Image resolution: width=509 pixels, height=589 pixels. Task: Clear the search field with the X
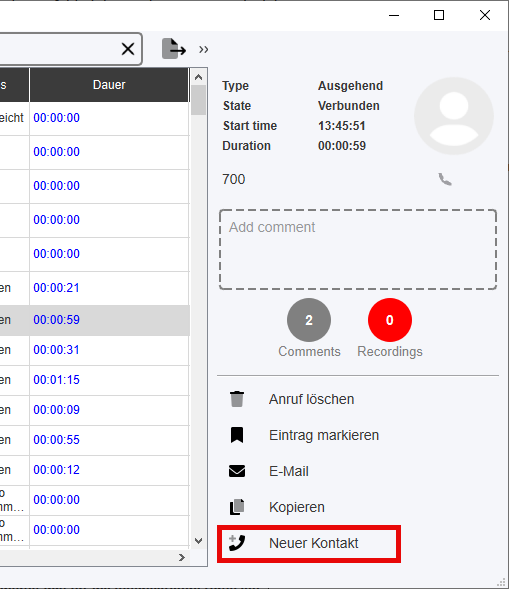128,49
